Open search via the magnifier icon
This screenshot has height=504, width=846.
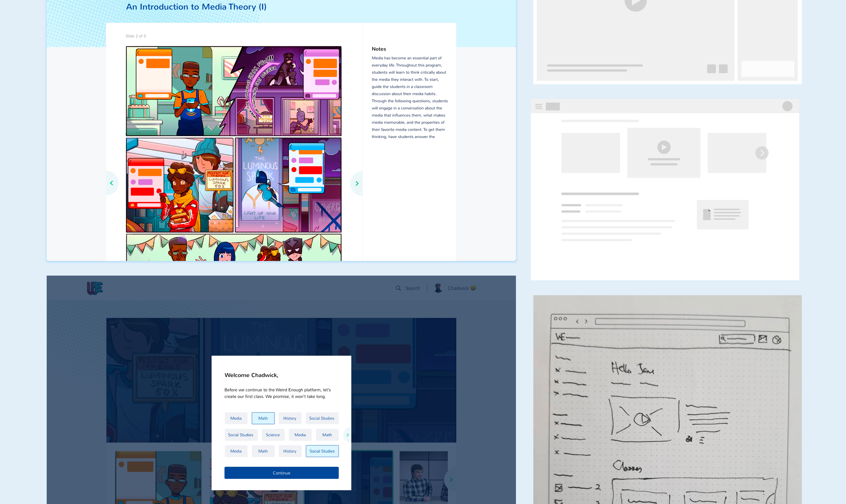398,288
